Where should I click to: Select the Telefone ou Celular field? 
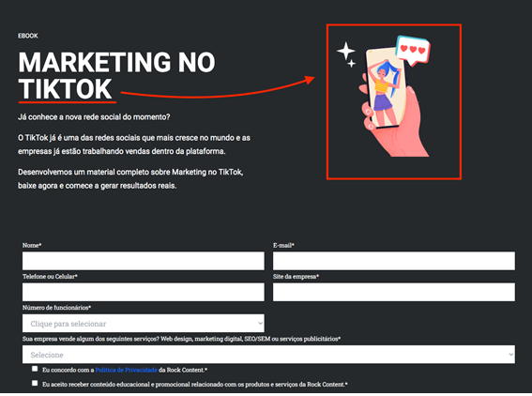coord(144,292)
